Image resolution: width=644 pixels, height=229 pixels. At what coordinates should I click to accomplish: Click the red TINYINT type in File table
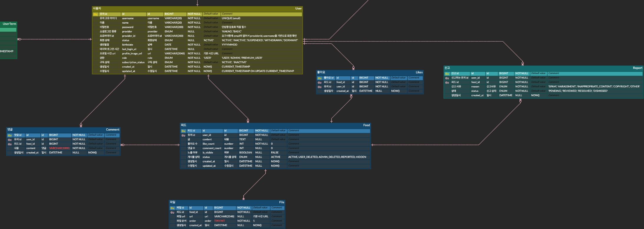pyautogui.click(x=219, y=221)
